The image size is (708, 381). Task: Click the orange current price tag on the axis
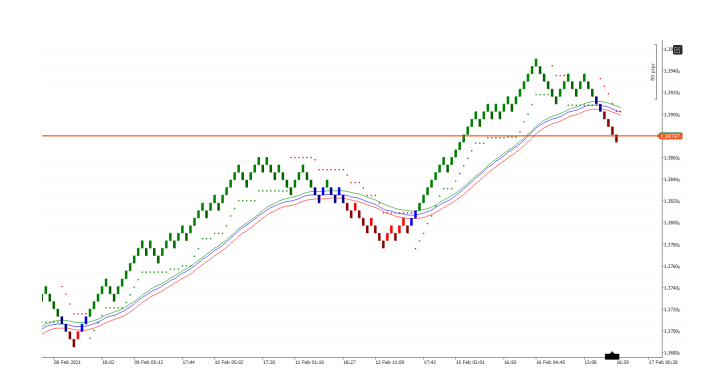[670, 136]
